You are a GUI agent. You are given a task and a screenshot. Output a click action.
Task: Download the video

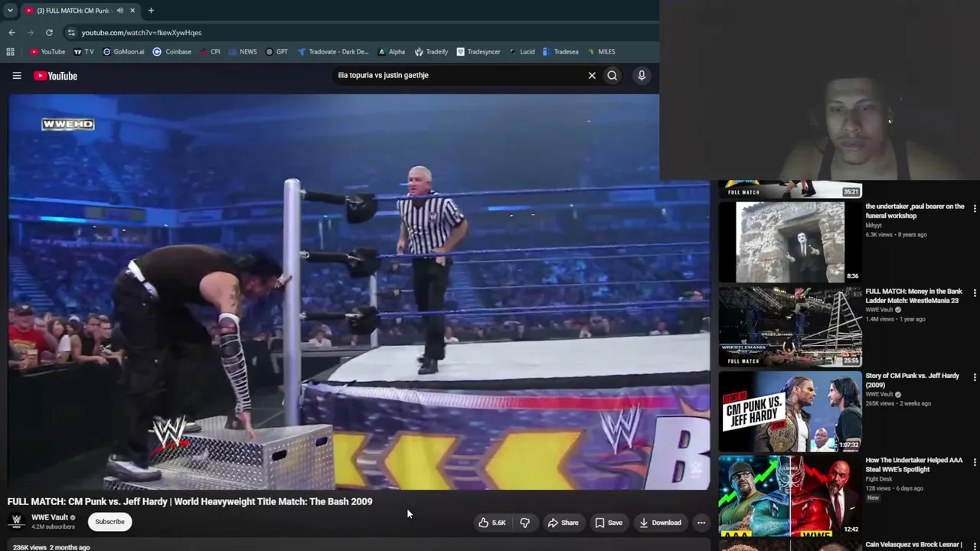660,523
